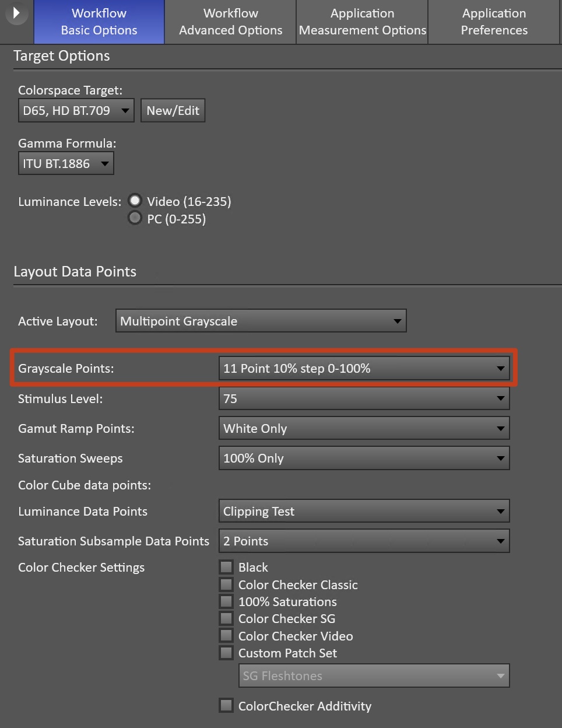Open the Saturation Sweeps dropdown
The image size is (562, 728).
[x=364, y=459]
